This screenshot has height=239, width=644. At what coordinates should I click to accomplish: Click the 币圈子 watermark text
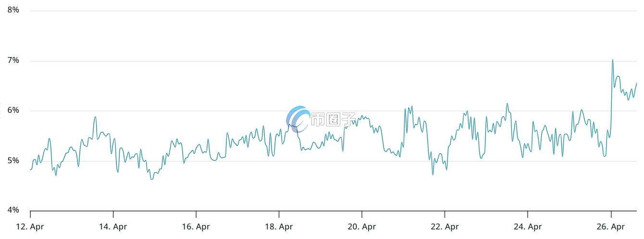(333, 119)
